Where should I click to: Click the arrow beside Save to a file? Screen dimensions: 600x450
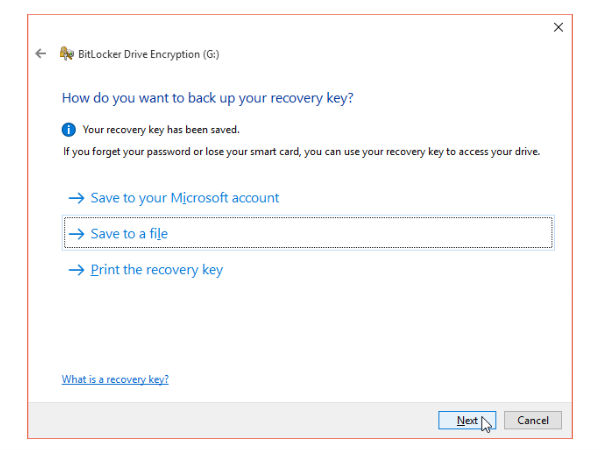tap(76, 234)
